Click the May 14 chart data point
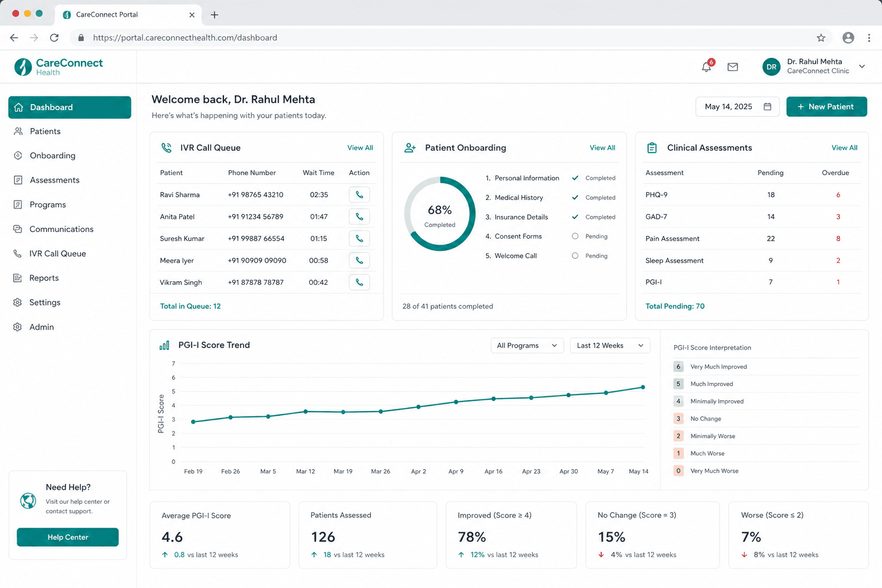The image size is (882, 588). 643,387
